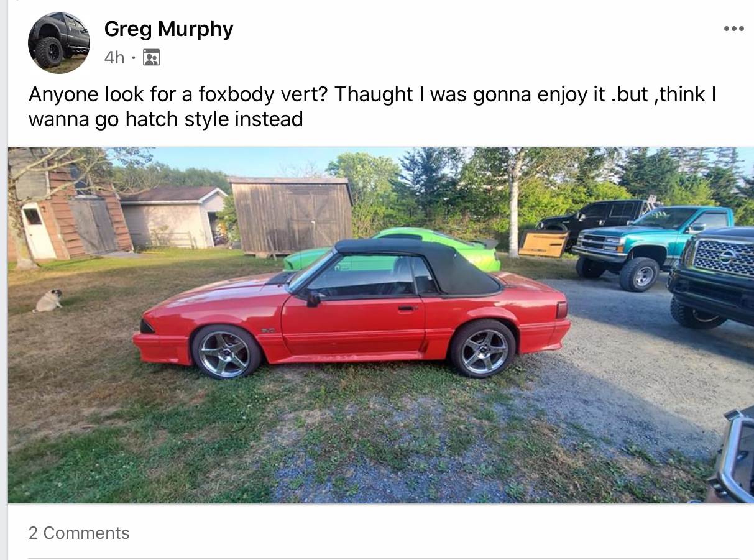Click the pug dog sitting on the grass
Viewport: 754px width, 560px height.
(48, 301)
